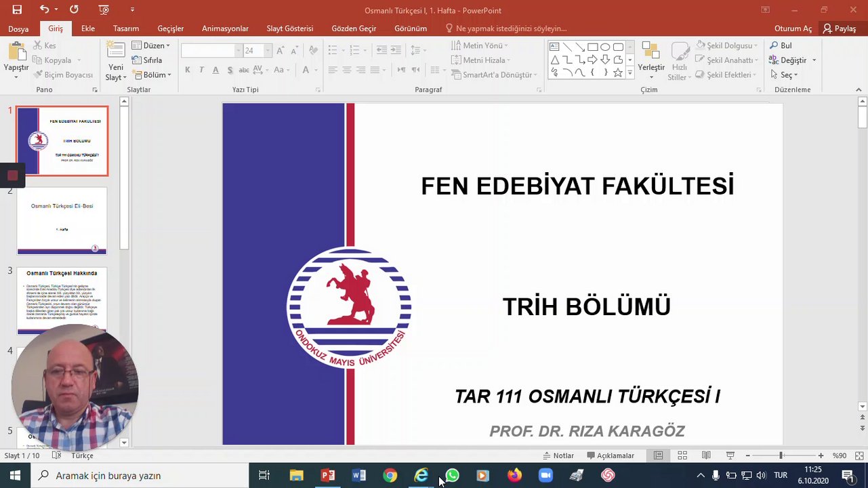This screenshot has width=868, height=488.
Task: Click Oturum Aç sign in
Action: (793, 28)
